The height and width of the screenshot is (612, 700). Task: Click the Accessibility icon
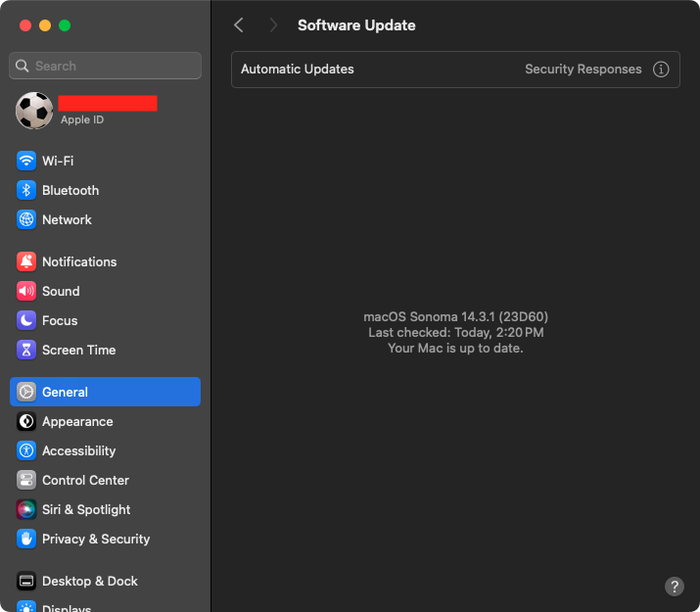(x=26, y=450)
